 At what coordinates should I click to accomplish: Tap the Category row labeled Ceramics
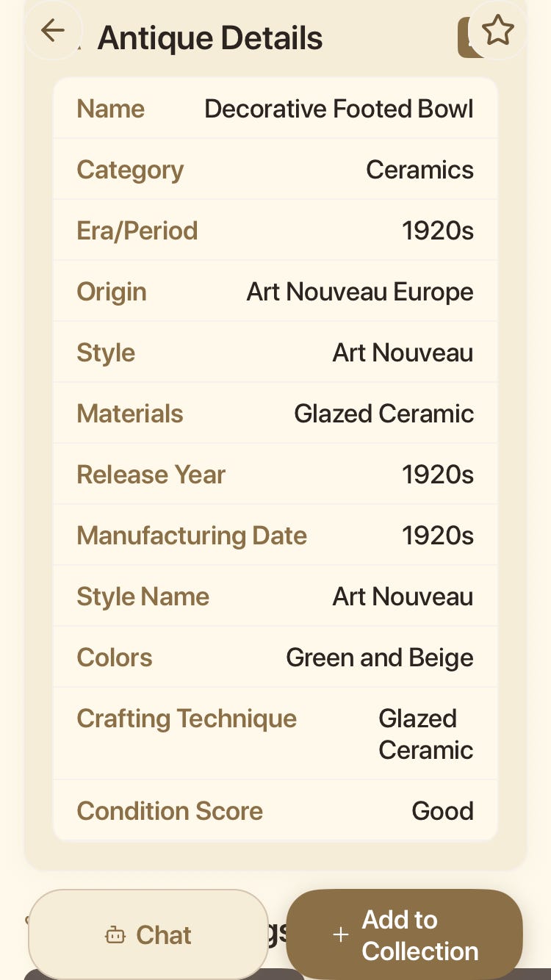tap(275, 169)
